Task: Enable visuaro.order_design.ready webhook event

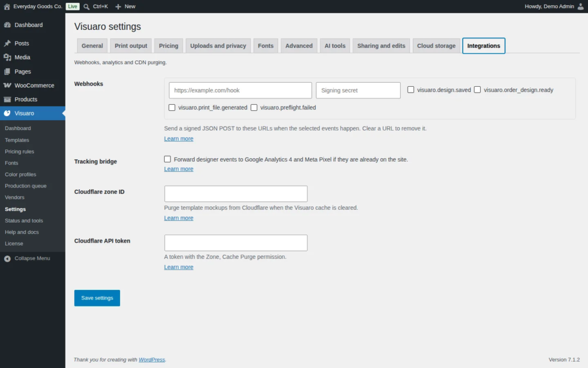Action: (x=477, y=90)
